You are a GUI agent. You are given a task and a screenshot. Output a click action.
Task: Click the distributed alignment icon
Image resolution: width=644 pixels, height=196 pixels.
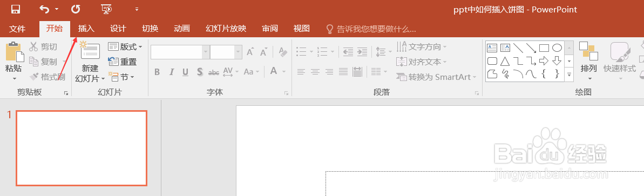click(x=357, y=72)
